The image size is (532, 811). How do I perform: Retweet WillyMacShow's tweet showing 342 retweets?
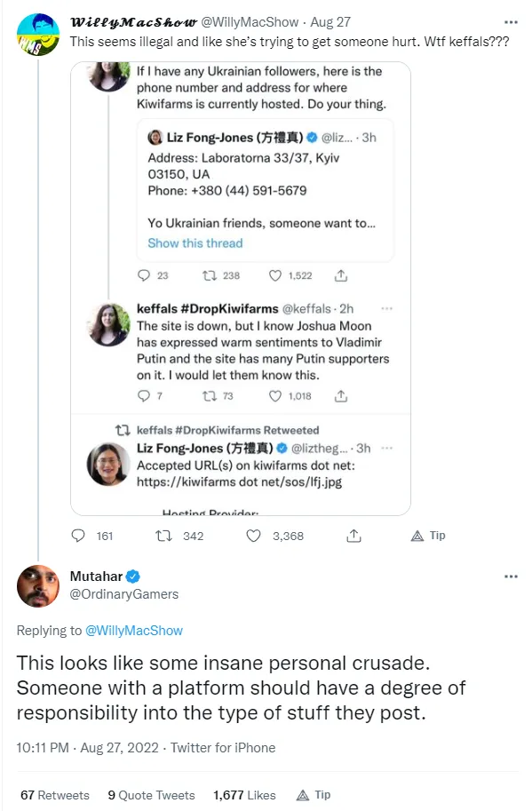point(164,536)
